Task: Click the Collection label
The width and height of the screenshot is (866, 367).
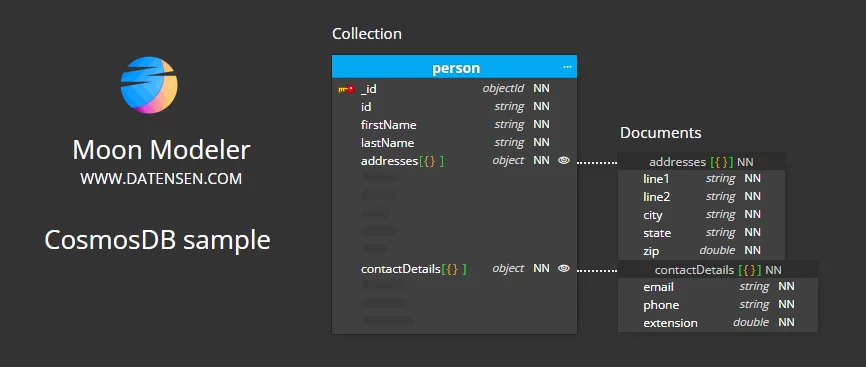Action: coord(367,34)
